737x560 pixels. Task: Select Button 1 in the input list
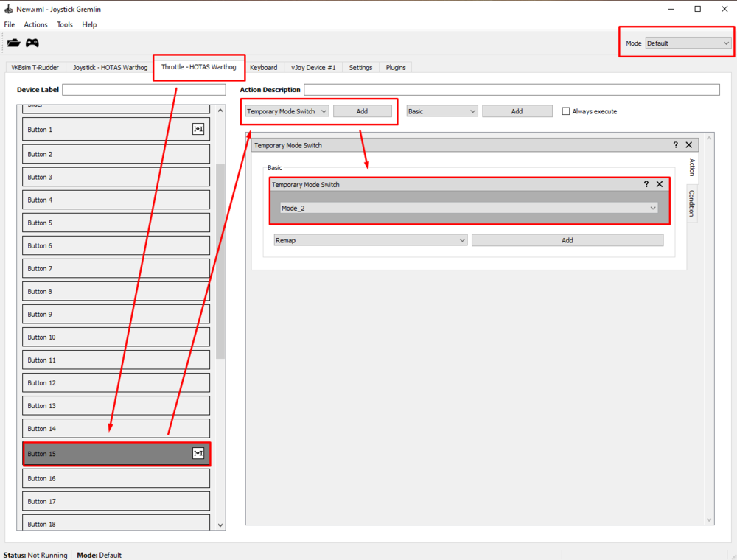tap(116, 129)
